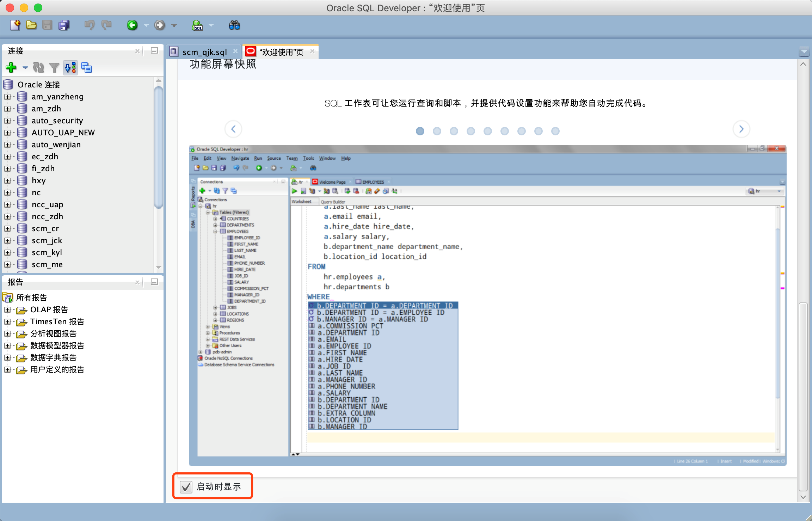Switch to the "欢迎使用"页 tab
Viewport: 812px width, 521px height.
pos(281,52)
